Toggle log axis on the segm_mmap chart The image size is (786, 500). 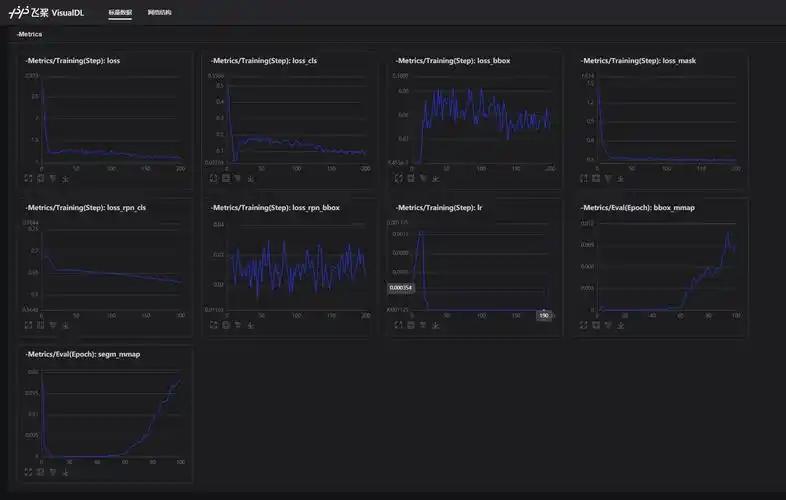pos(53,472)
